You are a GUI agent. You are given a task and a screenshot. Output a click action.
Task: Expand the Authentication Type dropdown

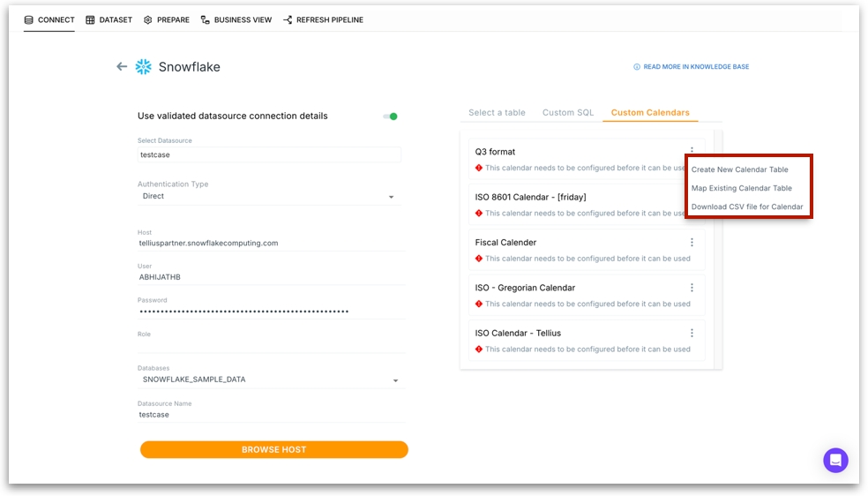[x=392, y=197]
